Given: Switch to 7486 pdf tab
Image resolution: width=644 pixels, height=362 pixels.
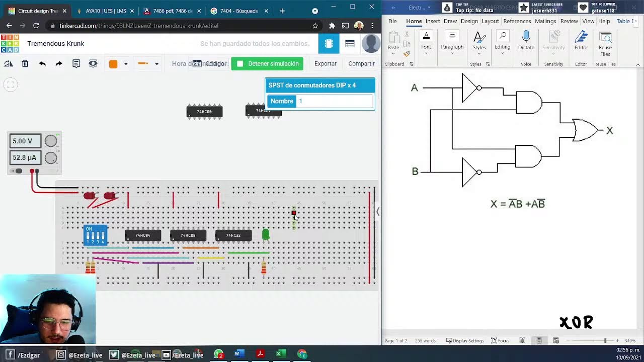Looking at the screenshot, I should tap(172, 11).
